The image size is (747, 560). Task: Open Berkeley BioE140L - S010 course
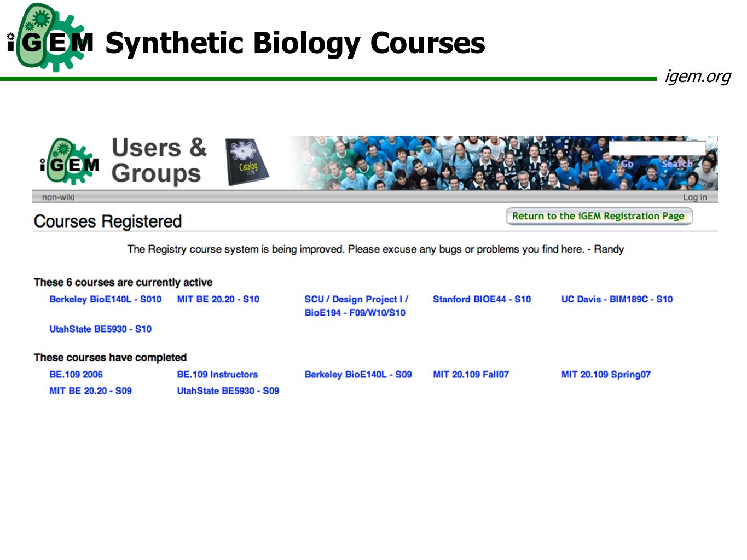[106, 299]
